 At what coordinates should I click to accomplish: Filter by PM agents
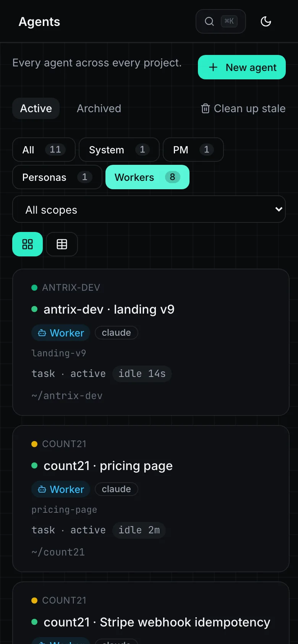click(193, 150)
